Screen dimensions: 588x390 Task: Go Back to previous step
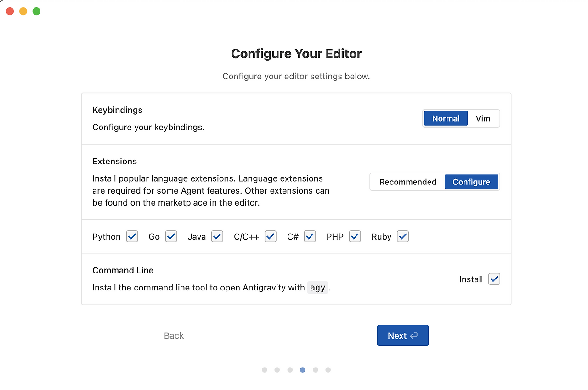pos(174,336)
